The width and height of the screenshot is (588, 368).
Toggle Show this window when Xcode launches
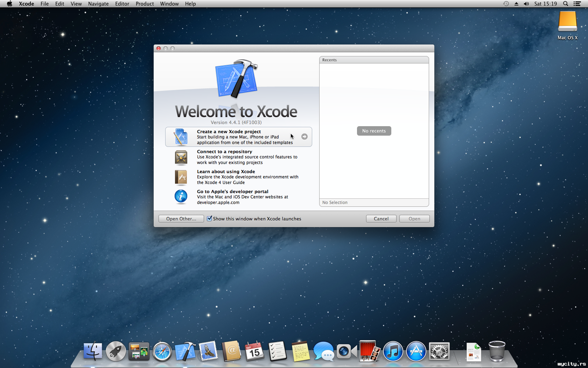(209, 218)
